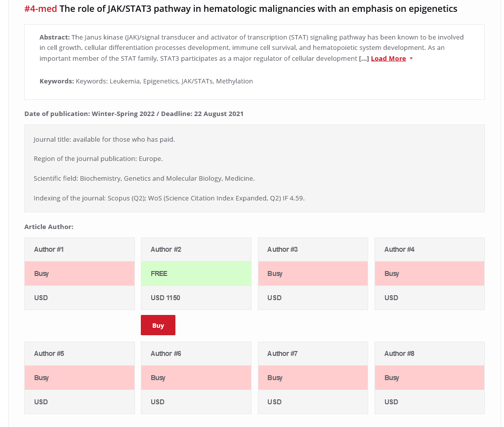Click the Author #8 header cell
The width and height of the screenshot is (504, 427).
429,353
